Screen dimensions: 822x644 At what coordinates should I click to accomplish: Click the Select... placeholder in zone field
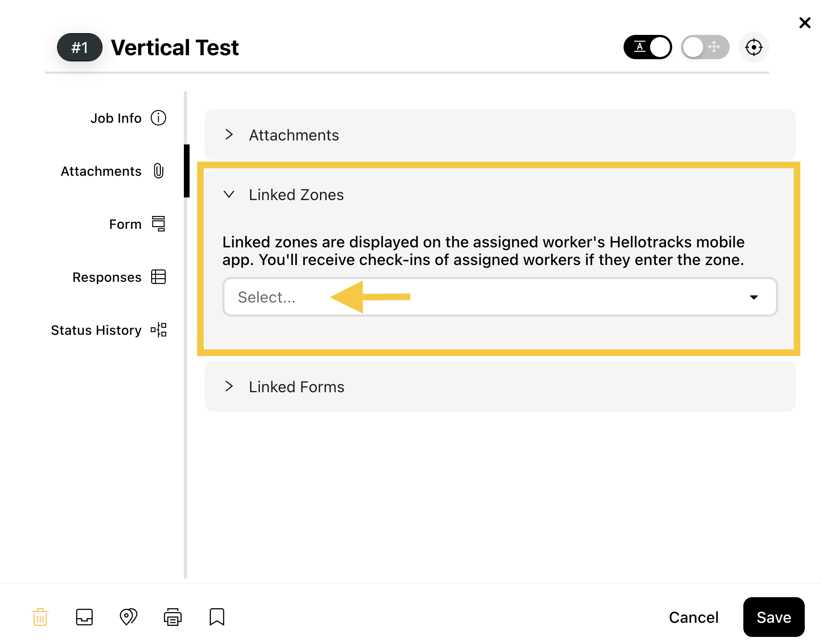266,297
